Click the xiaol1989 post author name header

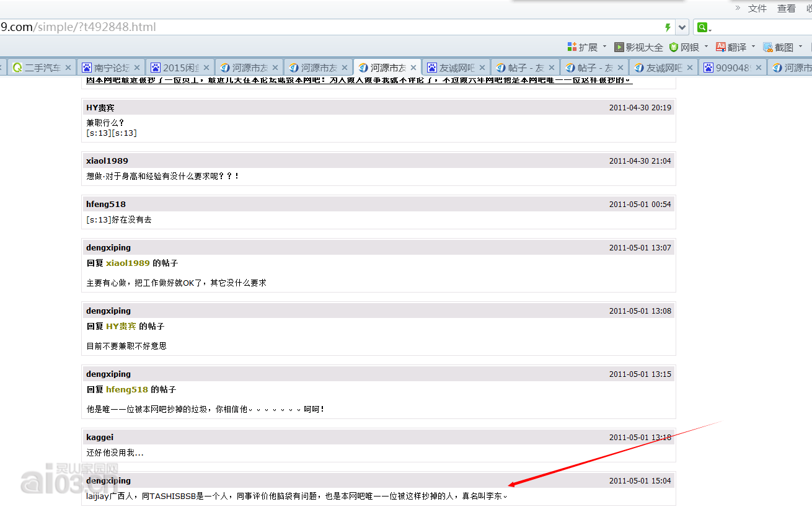click(107, 161)
